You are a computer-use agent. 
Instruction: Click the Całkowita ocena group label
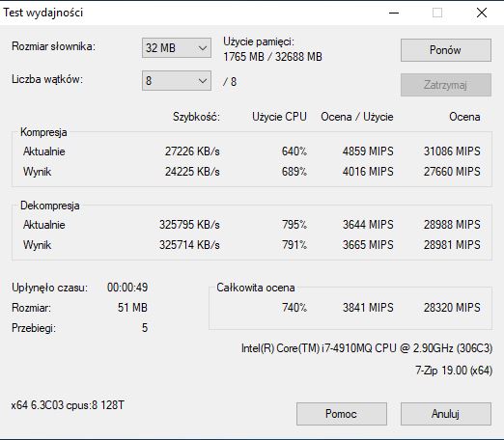point(256,288)
